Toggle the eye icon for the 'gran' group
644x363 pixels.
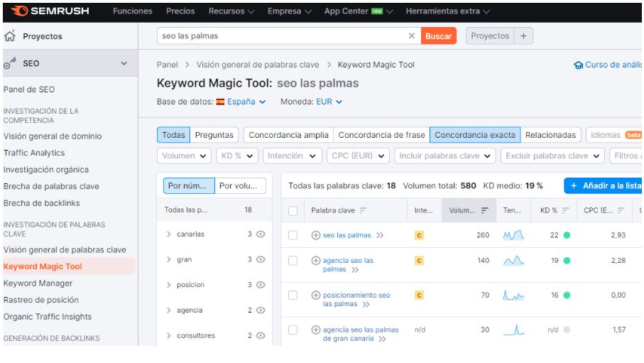(261, 259)
